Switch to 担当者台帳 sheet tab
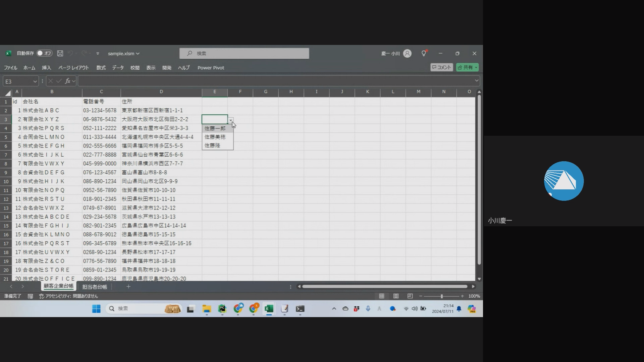This screenshot has width=644, height=362. tap(95, 287)
